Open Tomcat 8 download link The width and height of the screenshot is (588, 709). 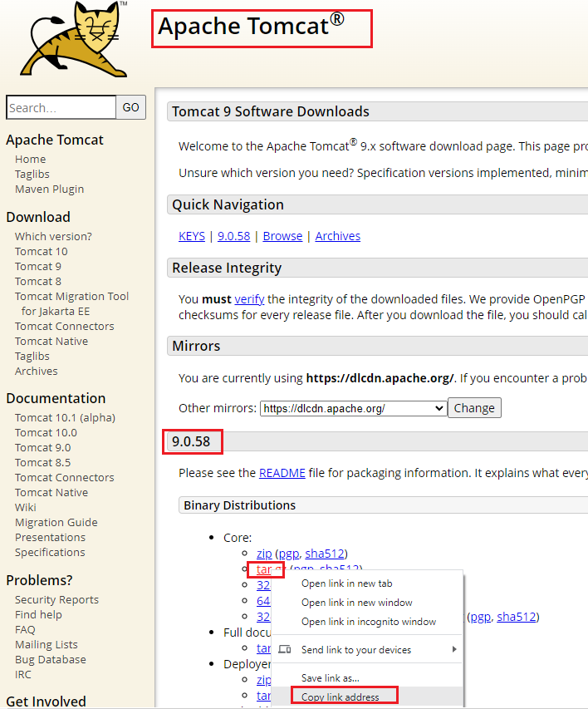[x=38, y=281]
